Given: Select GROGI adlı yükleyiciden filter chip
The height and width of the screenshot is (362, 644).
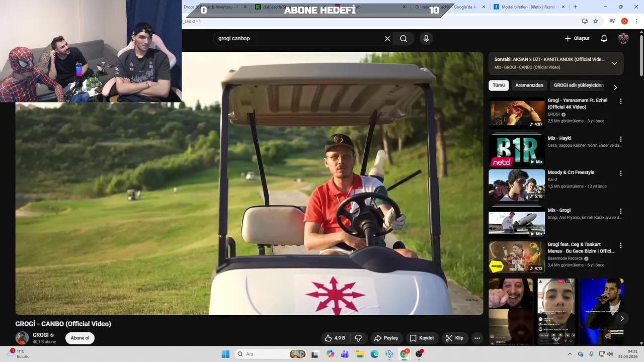Looking at the screenshot, I should click(579, 85).
